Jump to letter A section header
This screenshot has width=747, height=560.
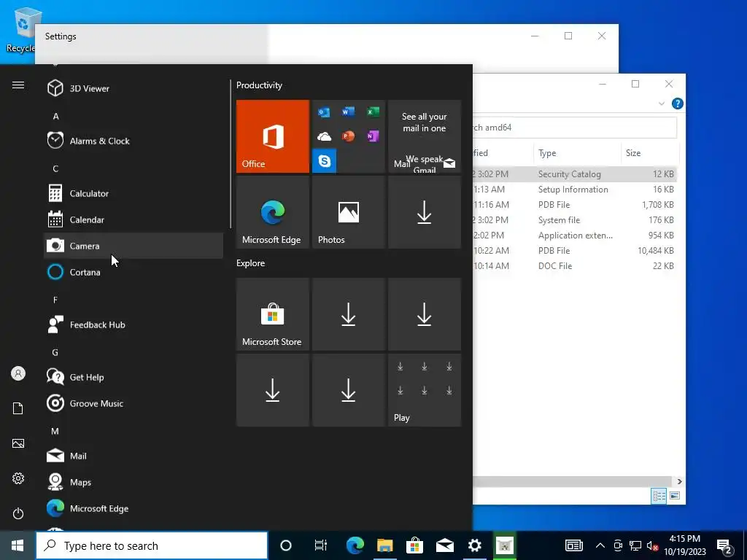55,116
